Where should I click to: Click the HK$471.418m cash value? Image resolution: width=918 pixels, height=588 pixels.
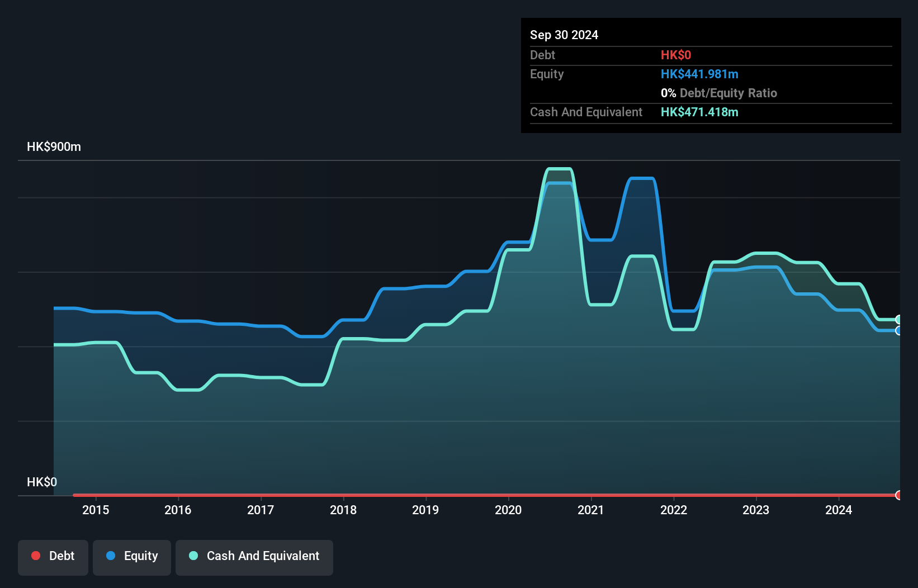(x=699, y=112)
